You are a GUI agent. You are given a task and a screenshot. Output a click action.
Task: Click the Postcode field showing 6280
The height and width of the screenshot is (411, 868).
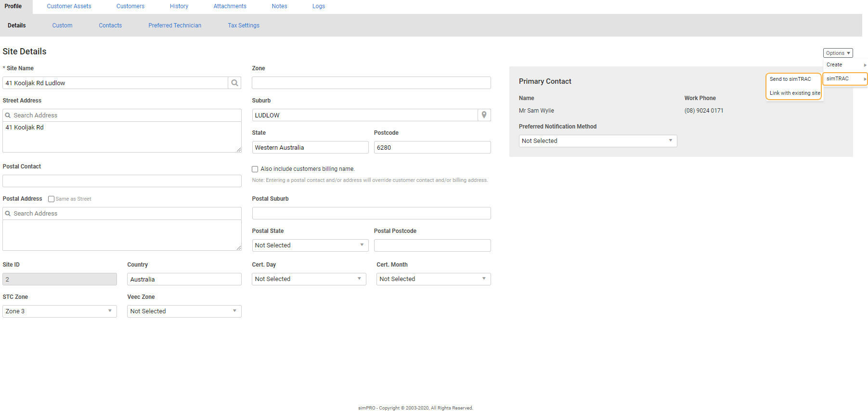point(432,147)
